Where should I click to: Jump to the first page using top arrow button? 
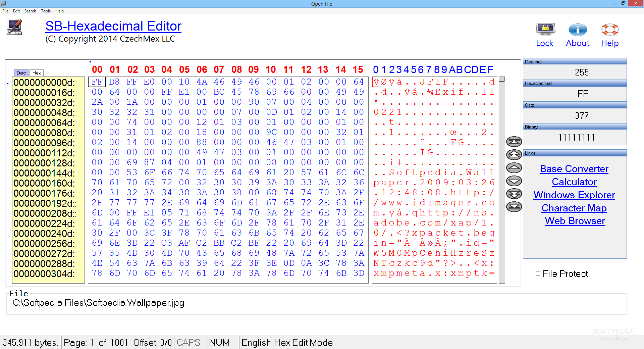click(x=514, y=142)
